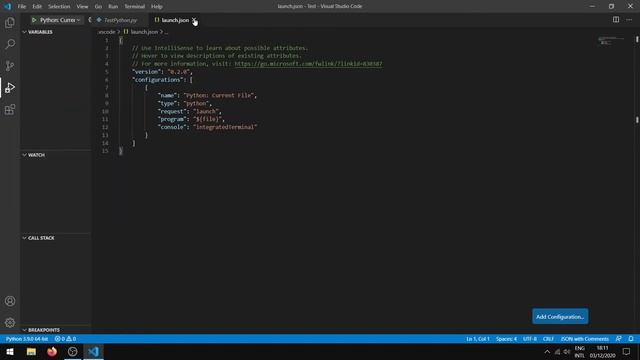Screen dimensions: 640x360
Task: Click the "program" key on line 11
Action: 173,119
